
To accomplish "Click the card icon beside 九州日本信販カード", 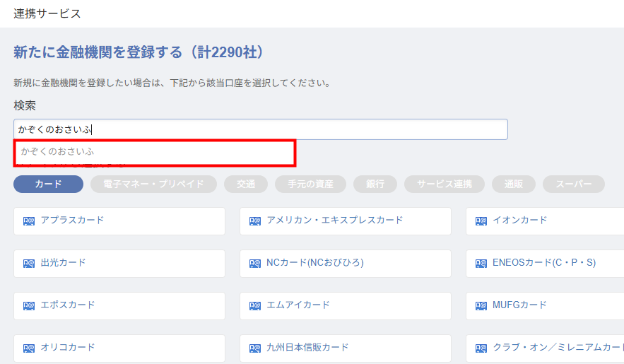I will click(x=254, y=348).
